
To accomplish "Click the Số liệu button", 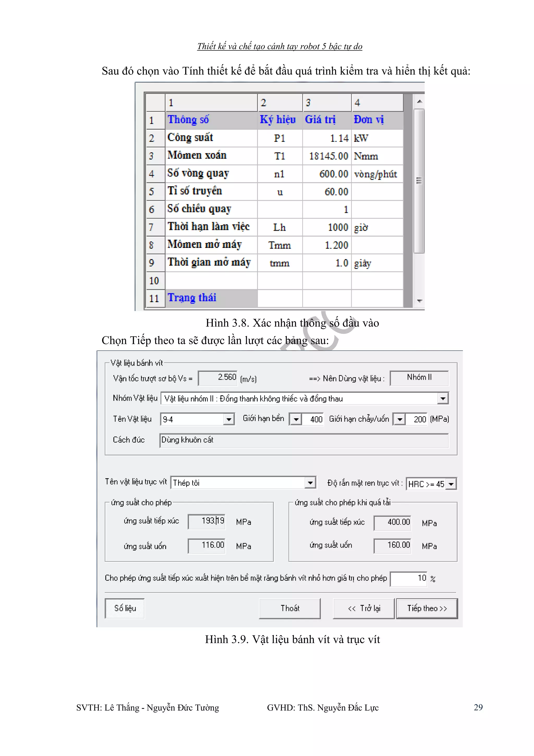I will (125, 608).
